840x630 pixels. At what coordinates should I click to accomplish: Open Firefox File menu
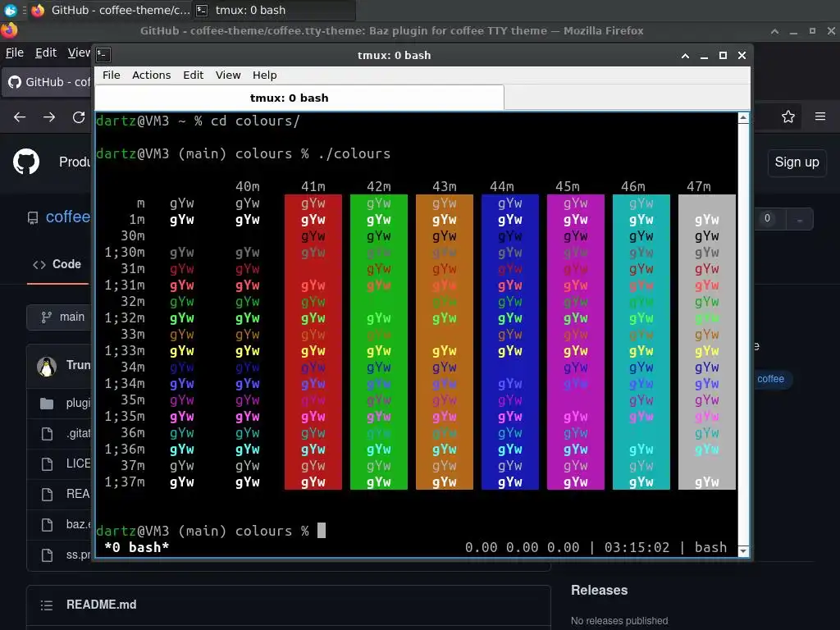tap(15, 52)
